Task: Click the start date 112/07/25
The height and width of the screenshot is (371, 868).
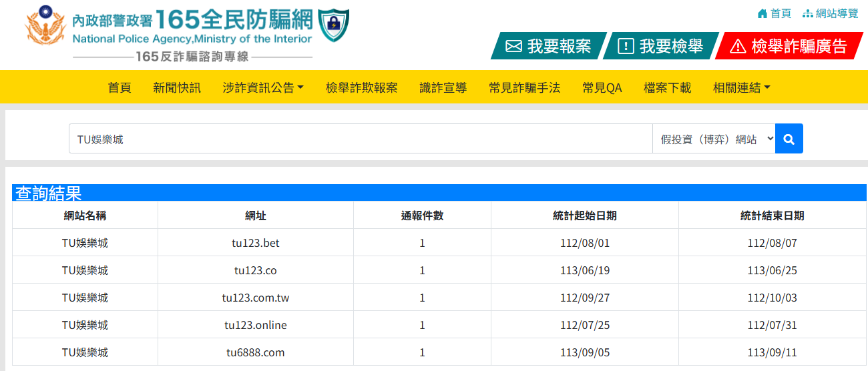Action: point(585,325)
